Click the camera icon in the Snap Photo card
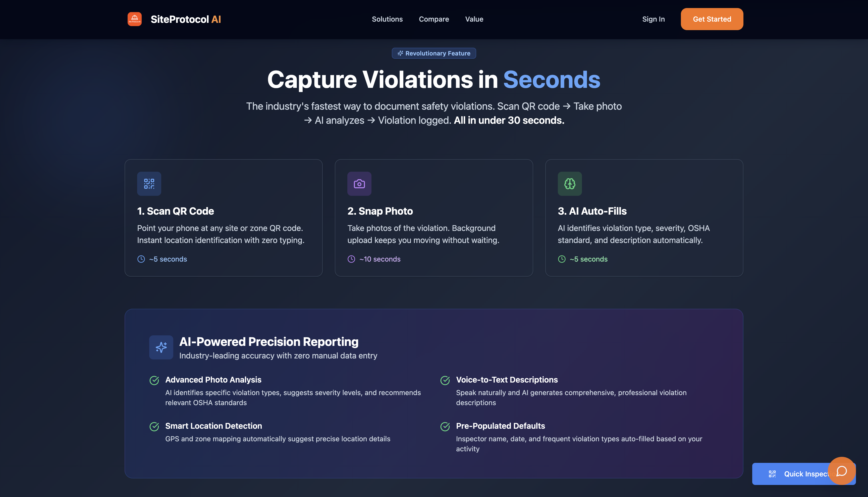Screen dimensions: 868x497 359,184
